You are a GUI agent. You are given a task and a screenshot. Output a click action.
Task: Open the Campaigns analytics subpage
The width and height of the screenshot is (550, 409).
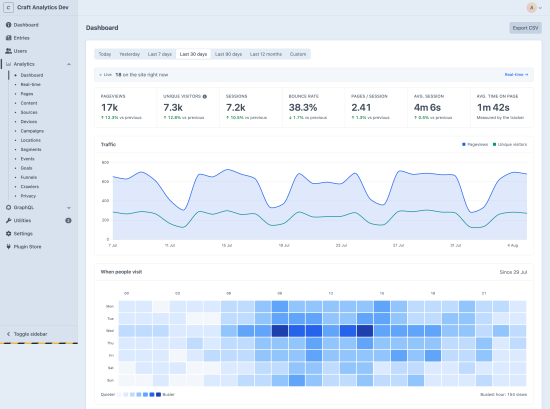pyautogui.click(x=32, y=131)
